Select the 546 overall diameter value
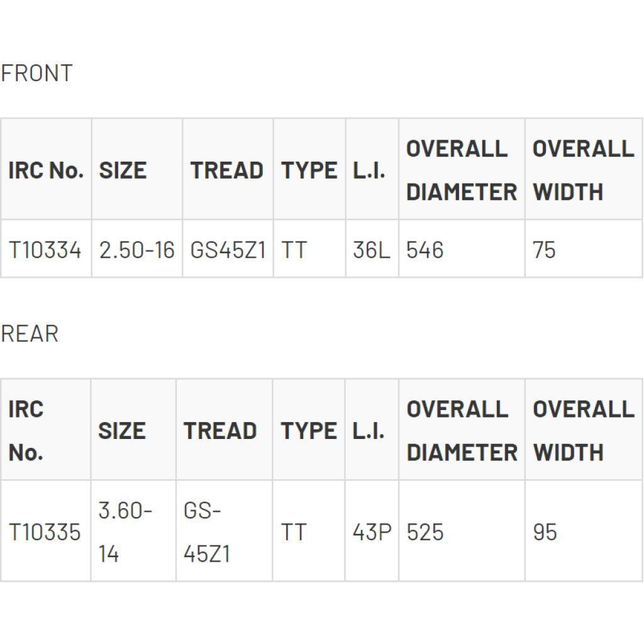Viewport: 644px width, 644px height. [x=425, y=250]
